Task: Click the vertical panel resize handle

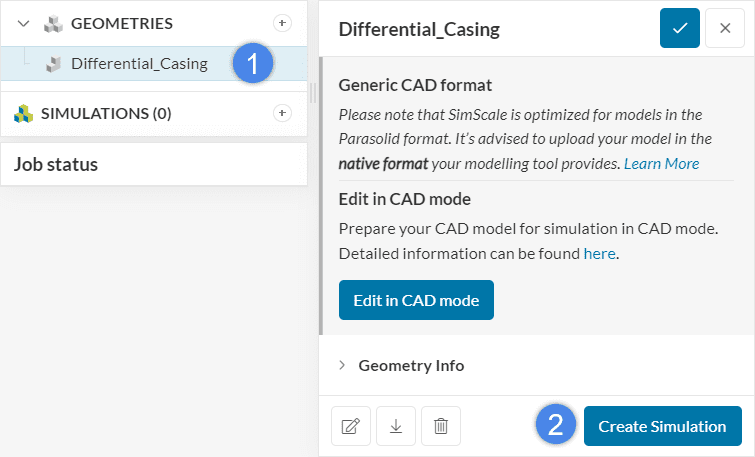Action: pyautogui.click(x=312, y=92)
